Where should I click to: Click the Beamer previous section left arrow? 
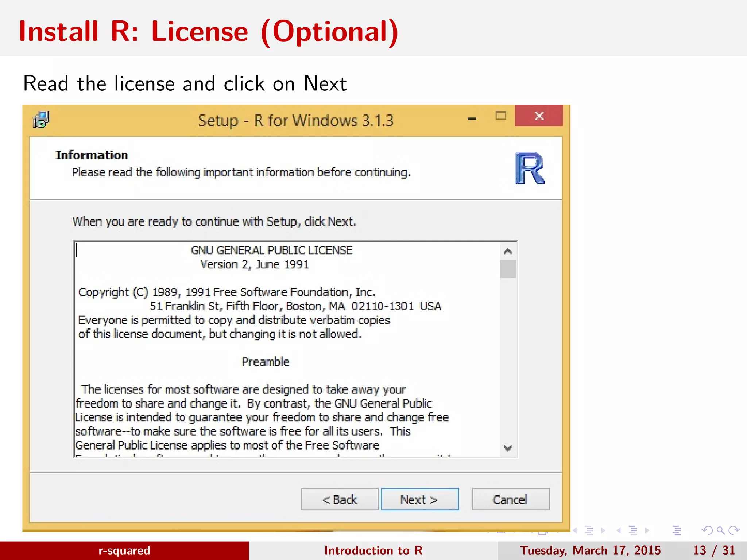[619, 530]
